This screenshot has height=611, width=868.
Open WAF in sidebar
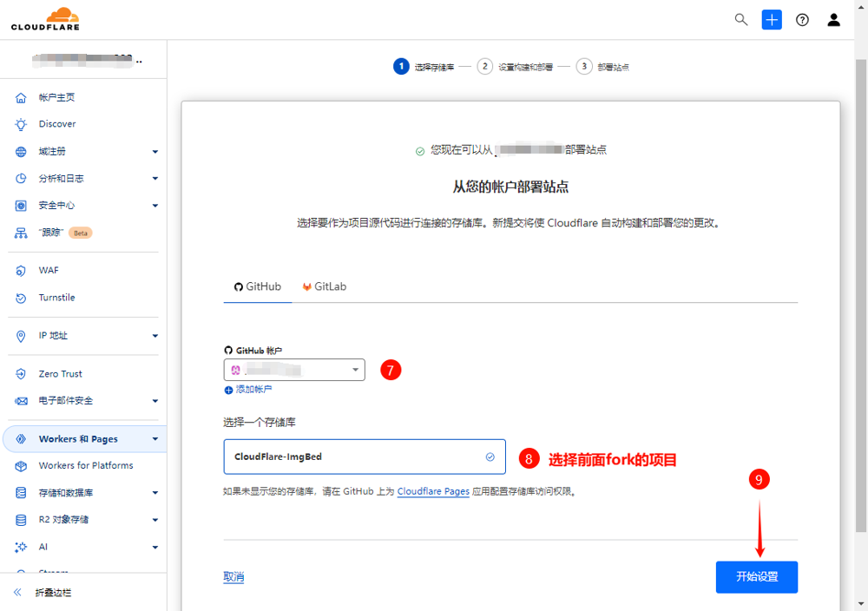click(49, 271)
